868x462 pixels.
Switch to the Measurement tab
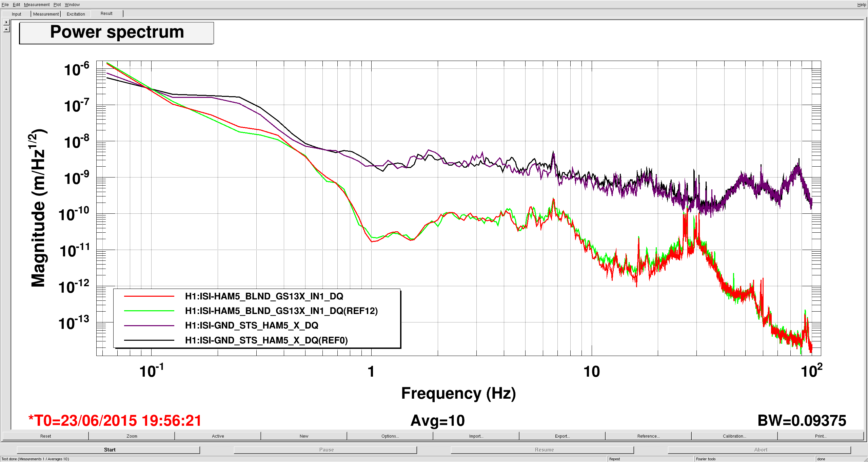[x=46, y=14]
